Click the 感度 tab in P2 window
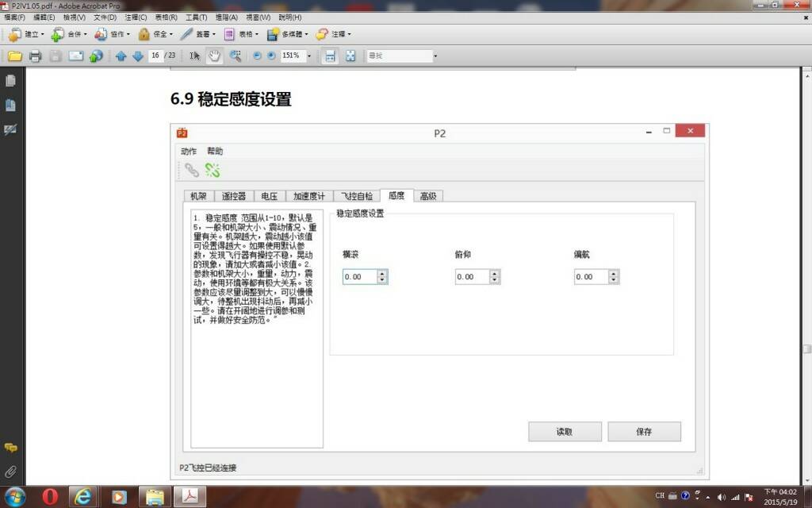This screenshot has width=812, height=508. (396, 195)
